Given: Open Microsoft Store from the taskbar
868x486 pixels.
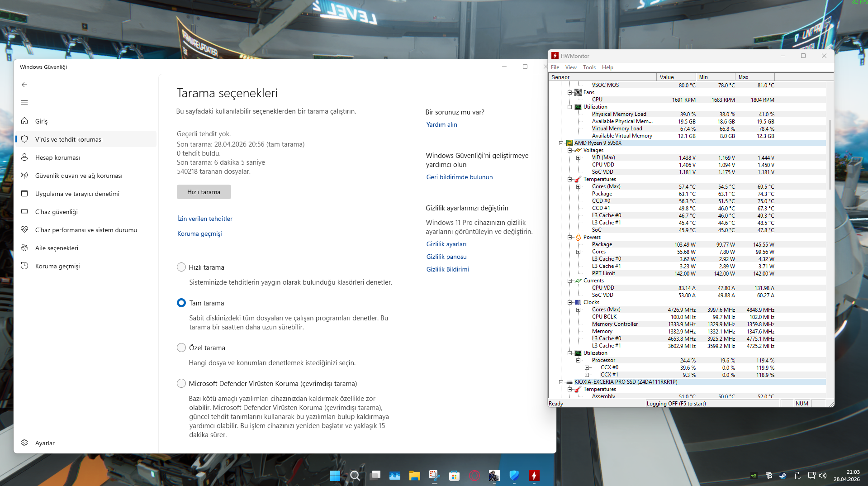Looking at the screenshot, I should pos(454,476).
